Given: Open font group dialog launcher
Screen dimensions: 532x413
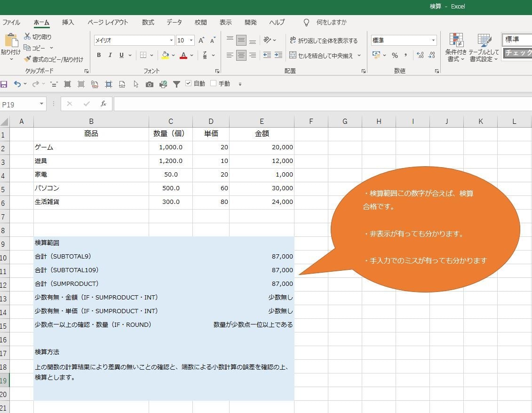Looking at the screenshot, I should click(x=217, y=71).
